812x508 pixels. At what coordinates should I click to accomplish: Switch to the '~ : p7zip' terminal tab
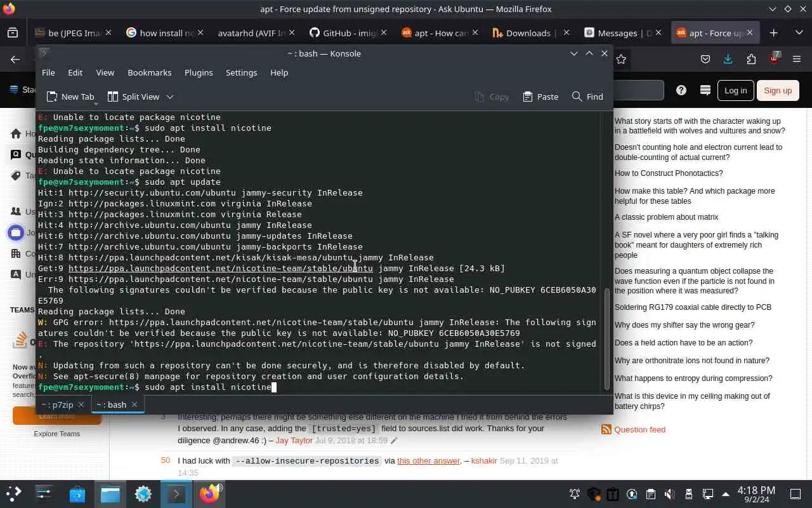[x=57, y=404]
